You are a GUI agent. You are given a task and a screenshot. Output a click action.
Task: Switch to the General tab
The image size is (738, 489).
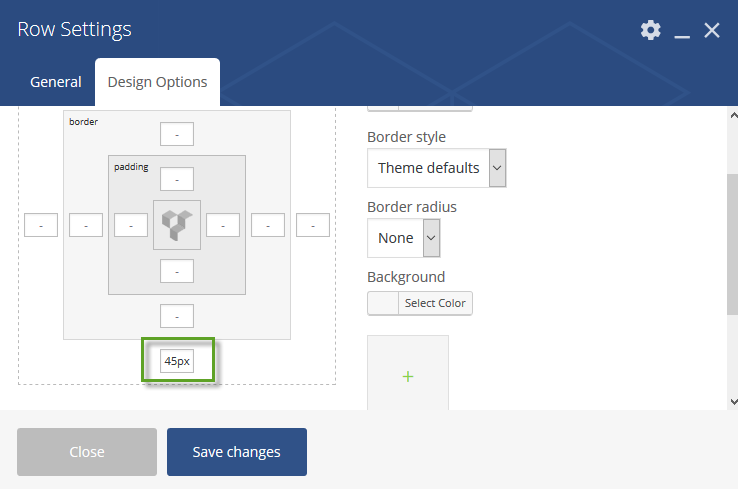tap(56, 82)
